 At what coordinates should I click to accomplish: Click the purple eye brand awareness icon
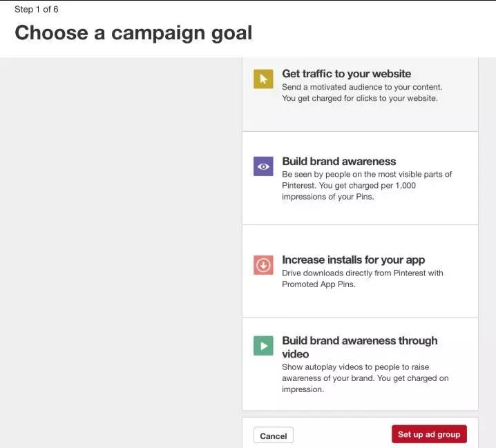coord(263,166)
